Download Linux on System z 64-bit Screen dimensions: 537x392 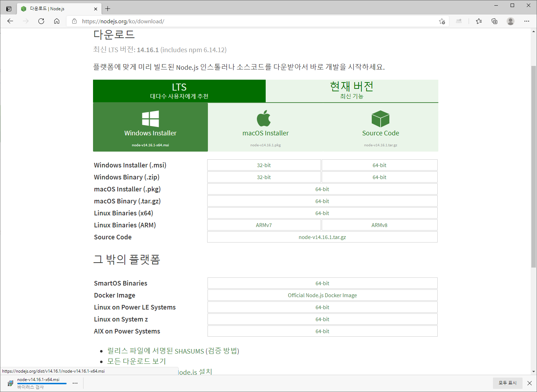(322, 319)
